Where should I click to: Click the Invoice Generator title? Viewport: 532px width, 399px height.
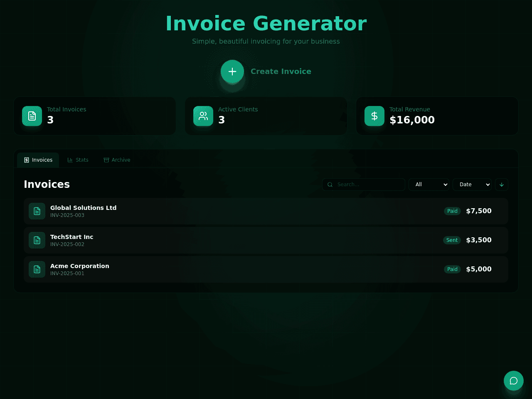(x=266, y=23)
